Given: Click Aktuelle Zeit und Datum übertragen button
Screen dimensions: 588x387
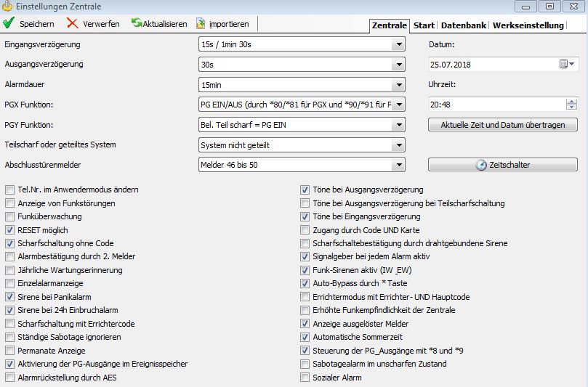Looking at the screenshot, I should pyautogui.click(x=502, y=125).
